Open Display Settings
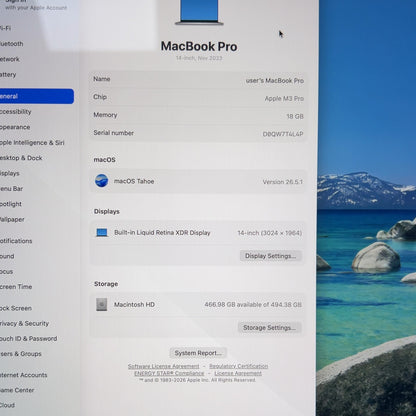This screenshot has height=416, width=416. (x=270, y=256)
